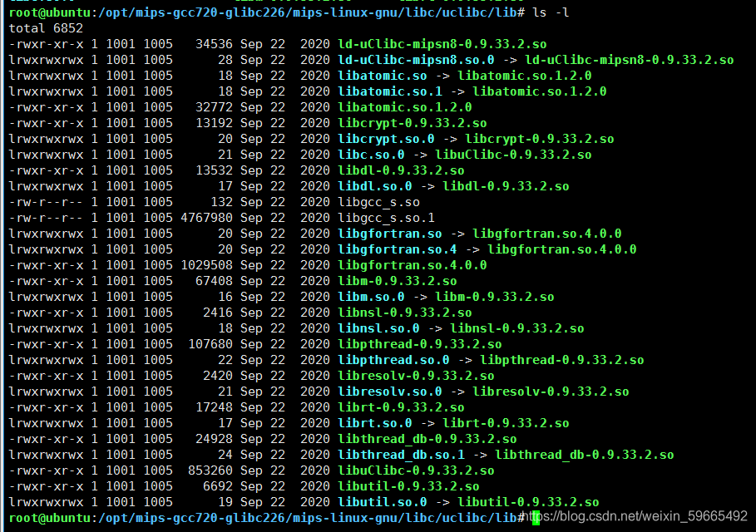
Task: Click the 'ls -l' command text
Action: [551, 12]
